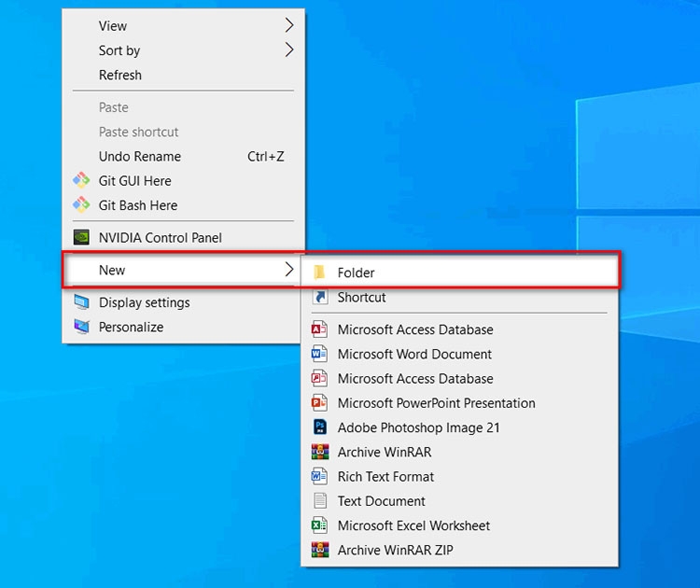Click the WinRAR icon beside Archive WinRAR
The image size is (700, 588).
point(319,452)
